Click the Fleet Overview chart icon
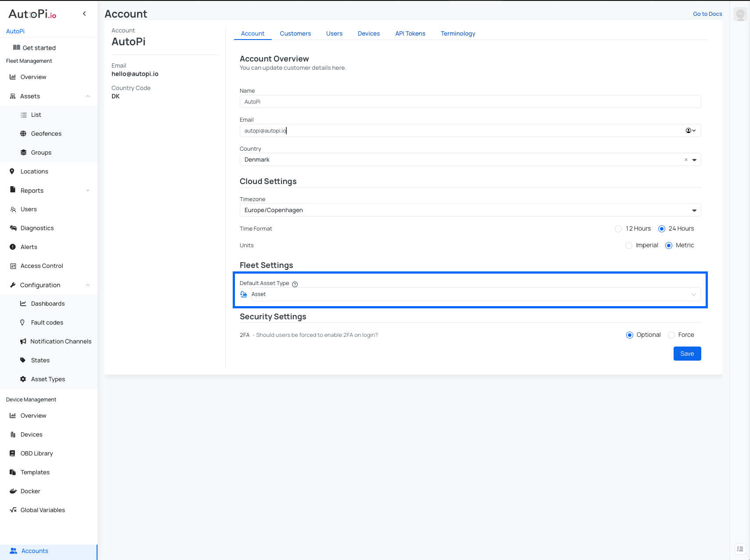 tap(13, 77)
